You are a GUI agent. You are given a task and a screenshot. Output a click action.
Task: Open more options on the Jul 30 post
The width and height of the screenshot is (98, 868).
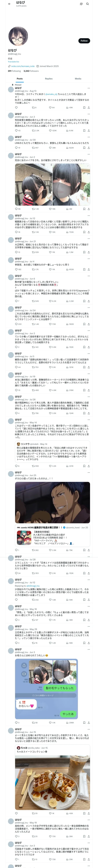pos(89,137)
